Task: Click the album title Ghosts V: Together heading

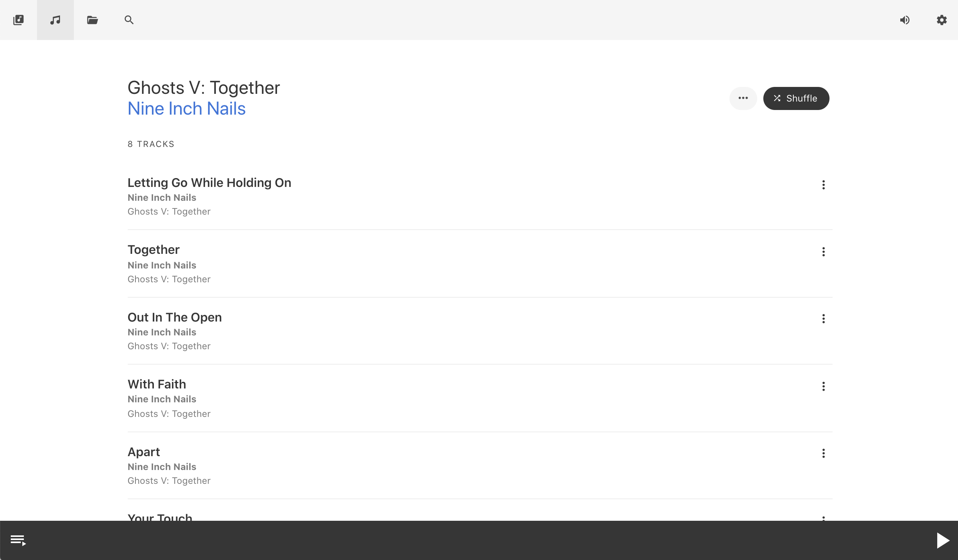Action: pos(204,88)
